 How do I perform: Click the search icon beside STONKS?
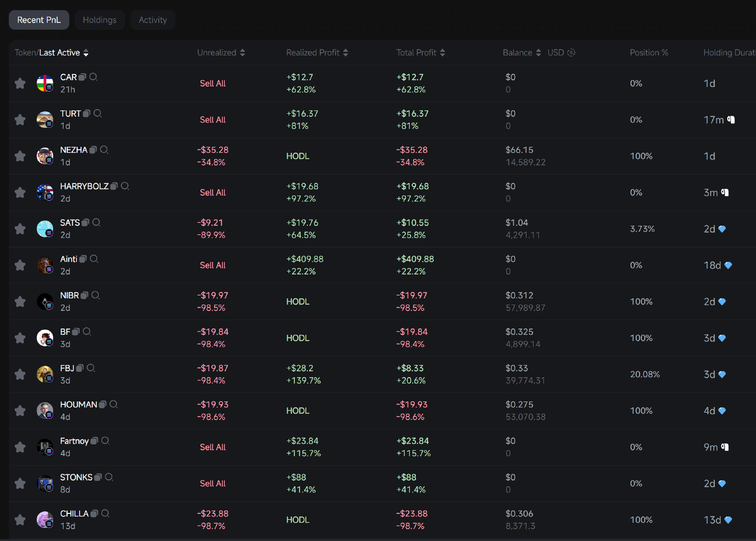point(109,477)
